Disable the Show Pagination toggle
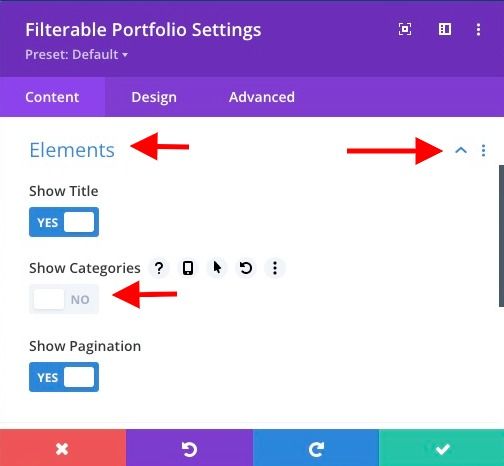The width and height of the screenshot is (504, 466). point(64,377)
